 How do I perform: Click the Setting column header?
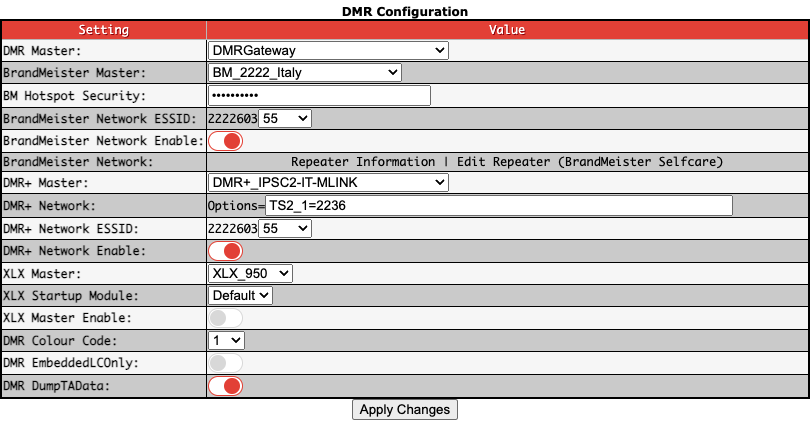pos(104,30)
